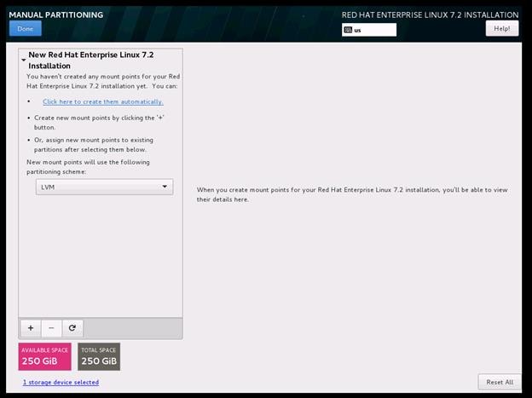This screenshot has height=398, width=532.
Task: Click the keyboard layout icon beside us
Action: (348, 30)
